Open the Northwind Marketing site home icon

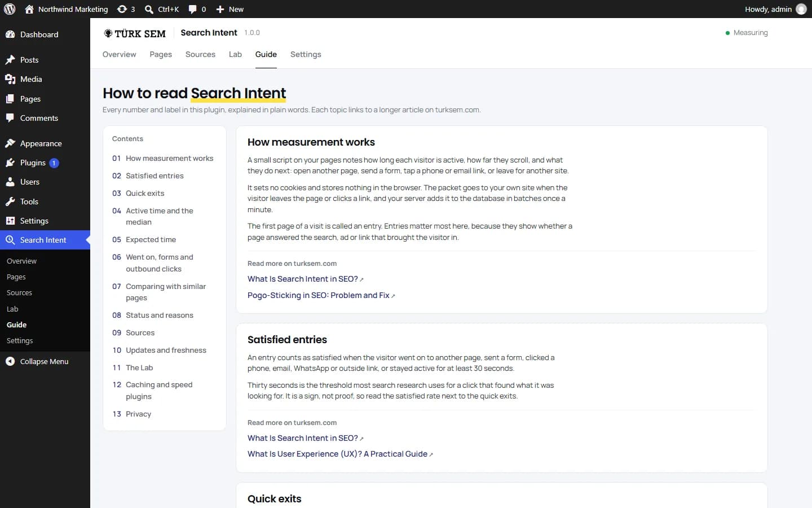(29, 9)
